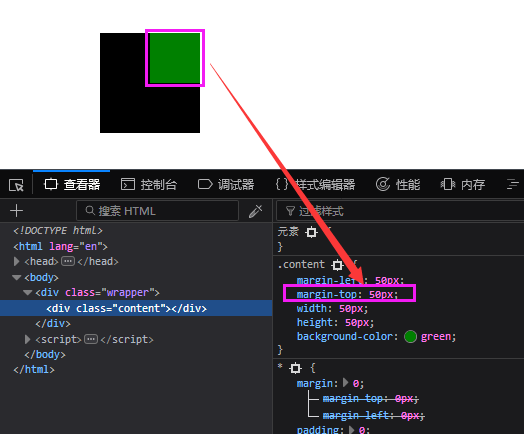This screenshot has width=524, height=434.
Task: Select the closing </div> tag
Action: [x=53, y=323]
